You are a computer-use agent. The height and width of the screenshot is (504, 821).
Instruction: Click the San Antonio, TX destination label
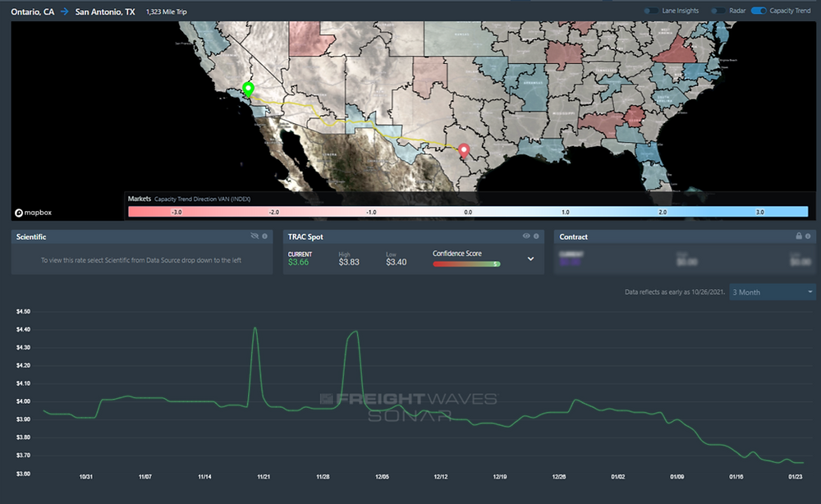[105, 11]
